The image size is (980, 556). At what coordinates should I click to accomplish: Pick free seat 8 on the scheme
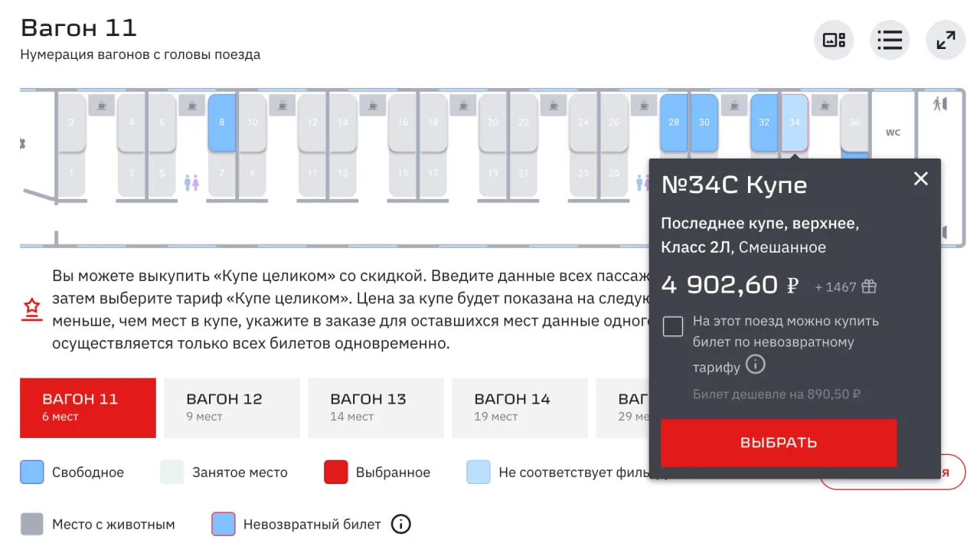pos(222,123)
